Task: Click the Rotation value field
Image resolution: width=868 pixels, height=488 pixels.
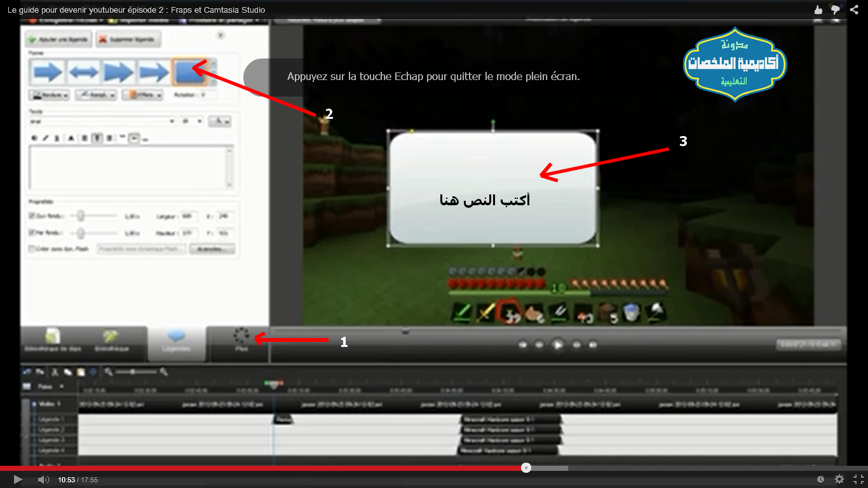Action: (207, 95)
